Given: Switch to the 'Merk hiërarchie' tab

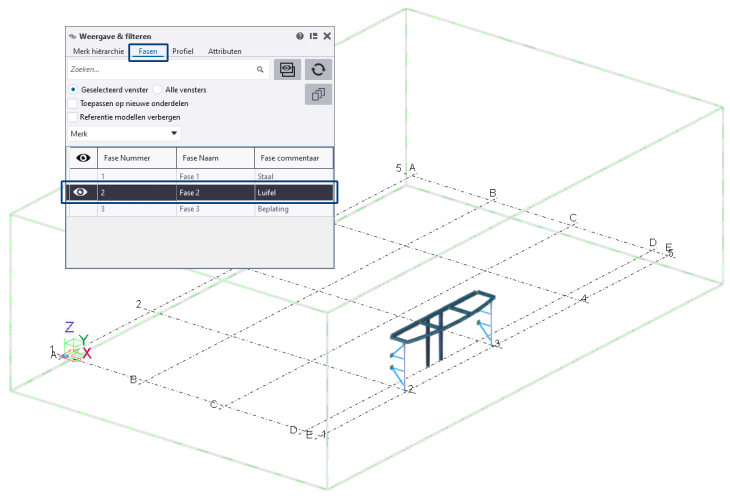Looking at the screenshot, I should click(x=98, y=51).
